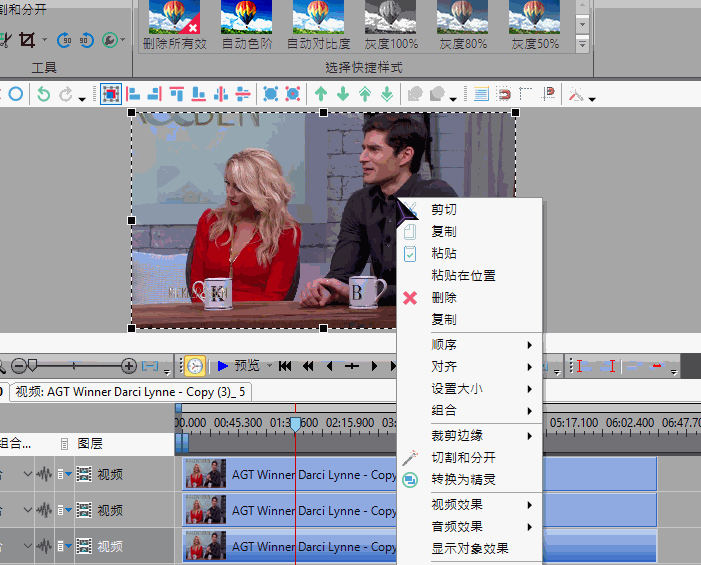Viewport: 701px width, 565px height.
Task: Open the undo/redo history dropdown arrow
Action: (x=82, y=99)
